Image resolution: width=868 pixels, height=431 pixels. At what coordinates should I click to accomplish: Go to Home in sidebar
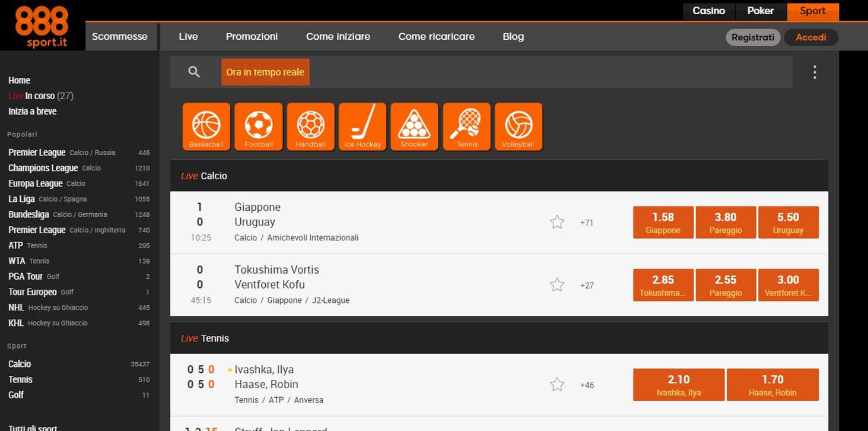tap(19, 80)
